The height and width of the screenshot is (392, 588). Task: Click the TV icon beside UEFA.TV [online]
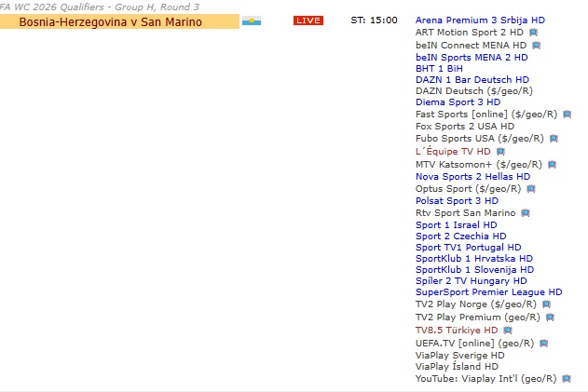tap(542, 343)
